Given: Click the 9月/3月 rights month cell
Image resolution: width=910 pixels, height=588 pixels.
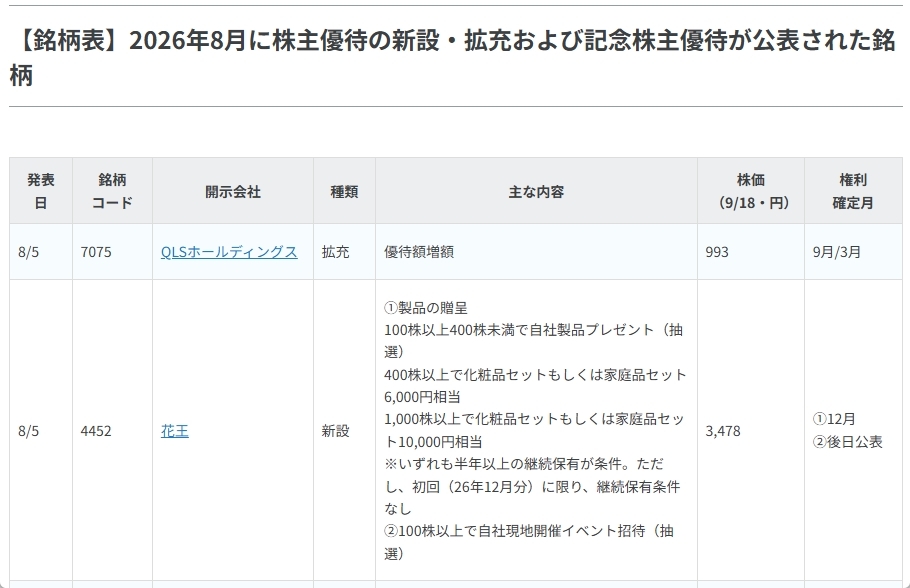Looking at the screenshot, I should tap(853, 252).
